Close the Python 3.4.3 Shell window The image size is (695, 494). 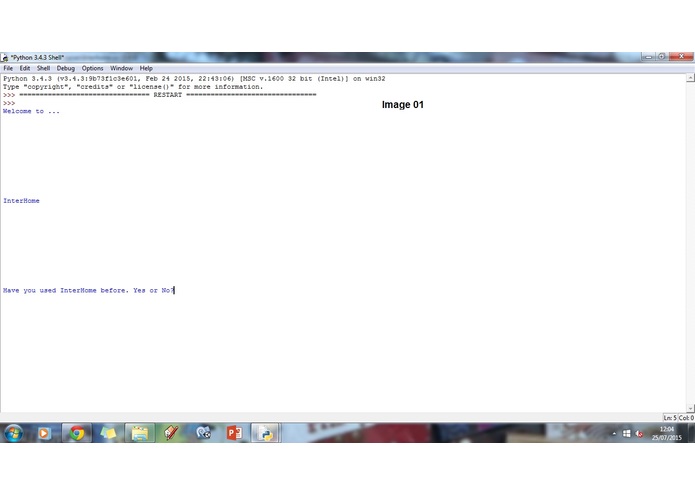[681, 57]
